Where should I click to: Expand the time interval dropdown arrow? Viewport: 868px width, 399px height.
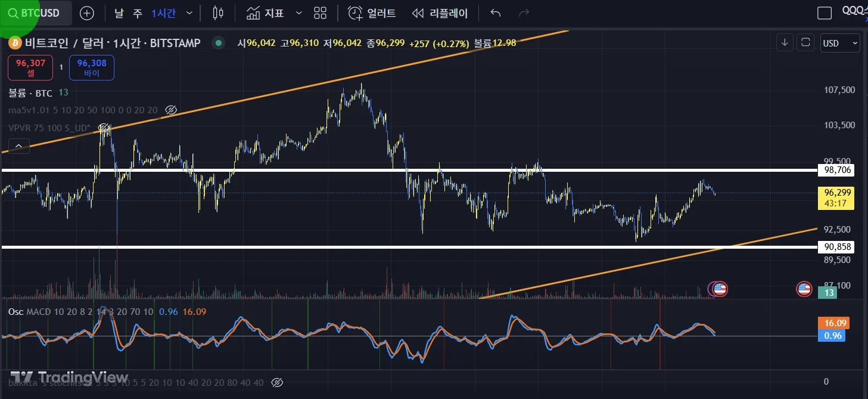189,13
